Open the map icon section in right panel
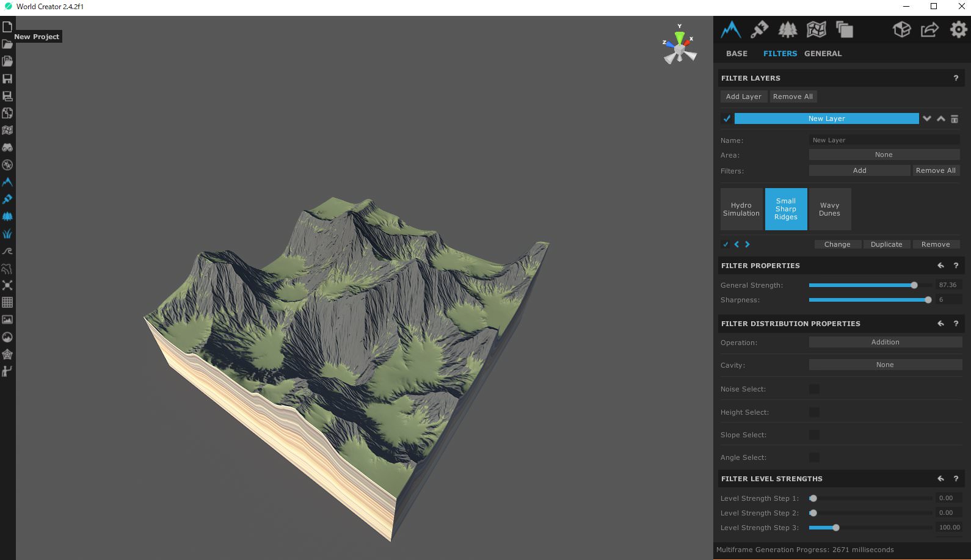Image resolution: width=971 pixels, height=560 pixels. click(816, 29)
